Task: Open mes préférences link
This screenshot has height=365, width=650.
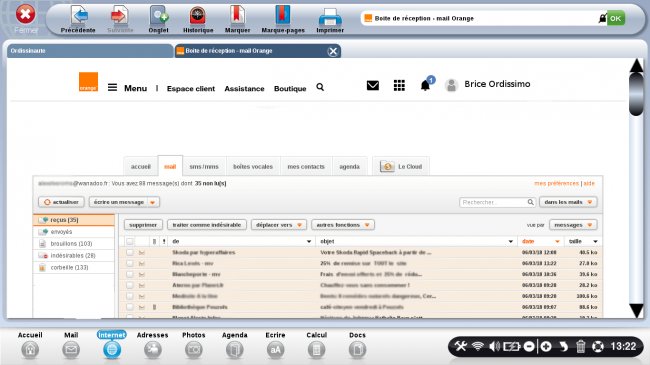Action: [556, 183]
